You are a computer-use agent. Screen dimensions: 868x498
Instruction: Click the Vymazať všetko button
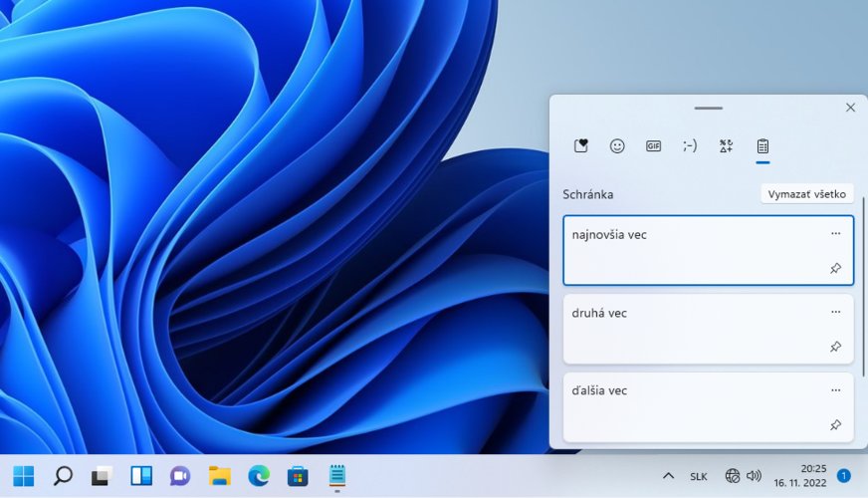point(806,194)
